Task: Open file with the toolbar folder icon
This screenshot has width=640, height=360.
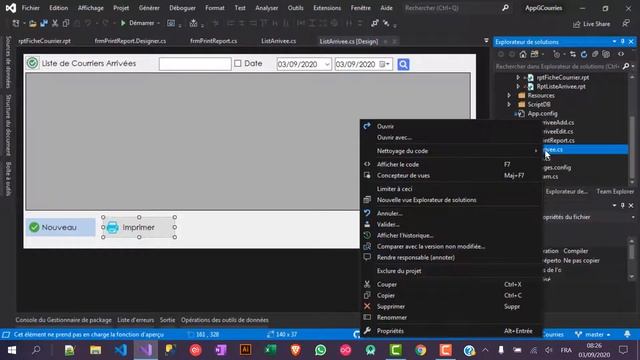Action: pyautogui.click(x=33, y=24)
